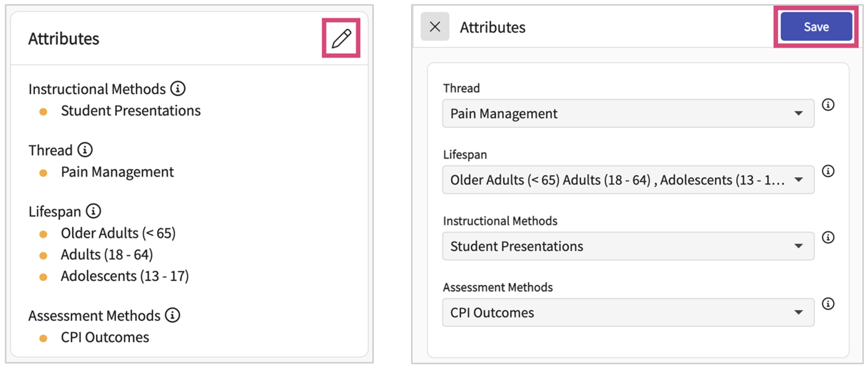Click info icon beside Lifespan heading in left panel

(94, 211)
